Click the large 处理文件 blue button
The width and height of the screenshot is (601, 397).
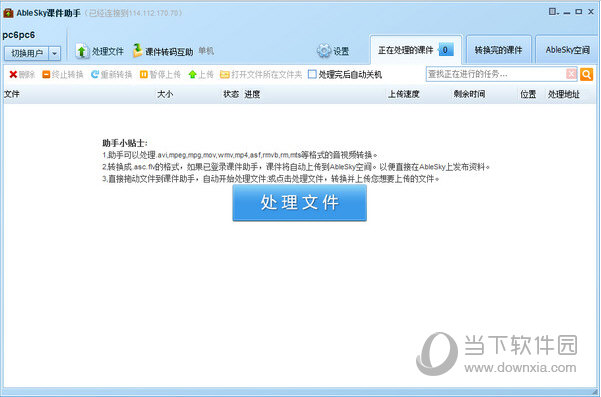pyautogui.click(x=299, y=203)
